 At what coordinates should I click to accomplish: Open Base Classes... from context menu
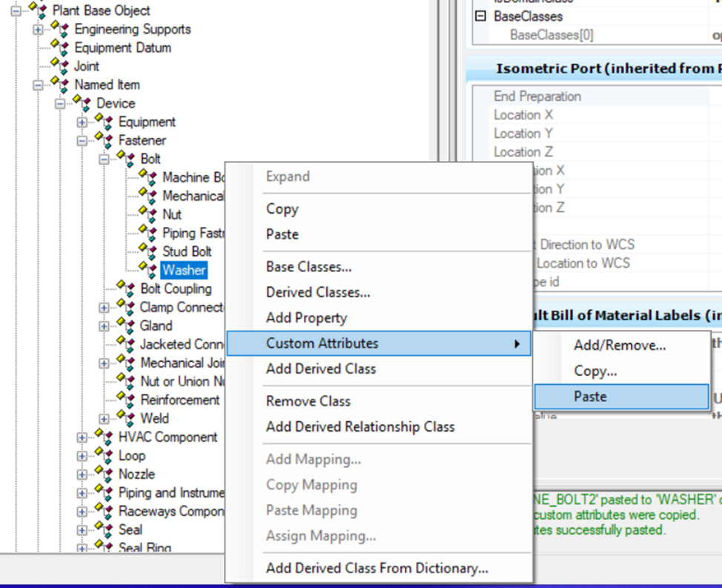378,267
